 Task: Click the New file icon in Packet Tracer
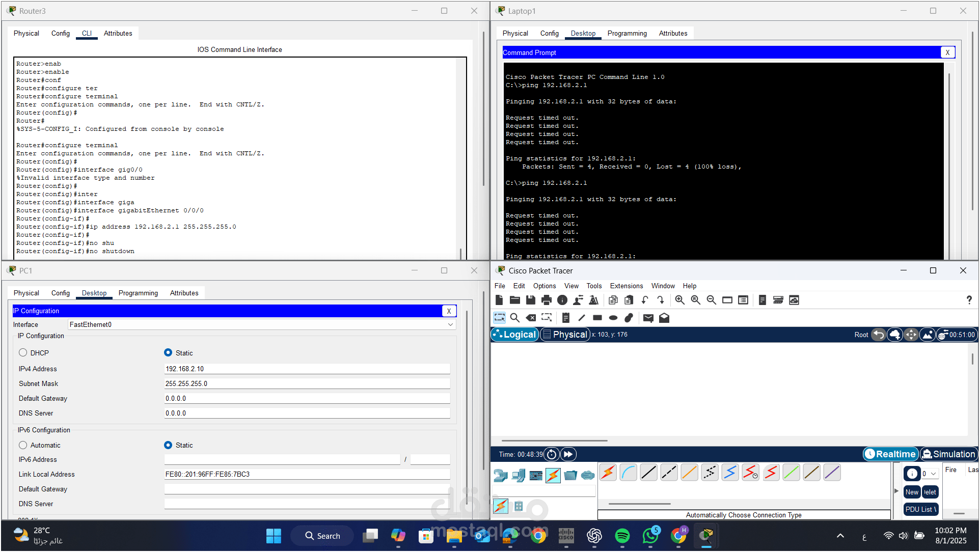click(499, 300)
